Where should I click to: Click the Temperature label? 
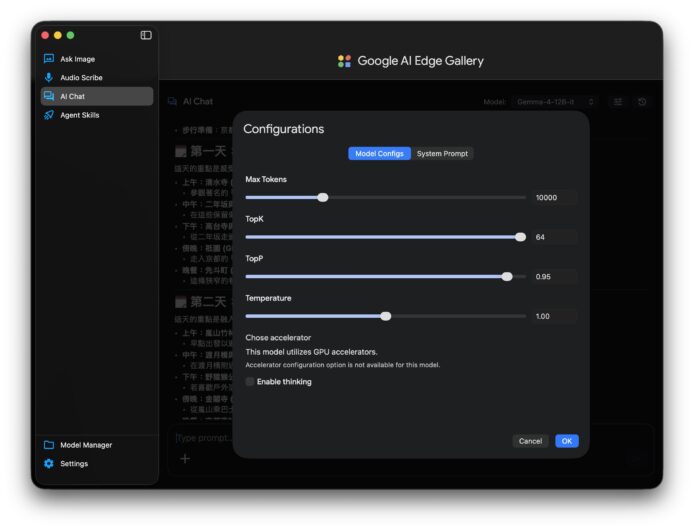[x=268, y=298]
